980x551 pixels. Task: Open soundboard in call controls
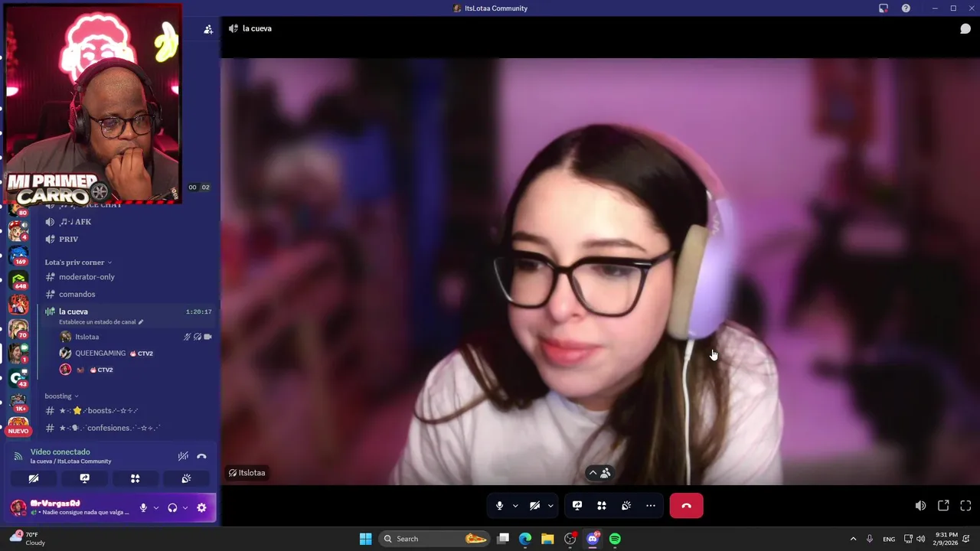pyautogui.click(x=626, y=506)
